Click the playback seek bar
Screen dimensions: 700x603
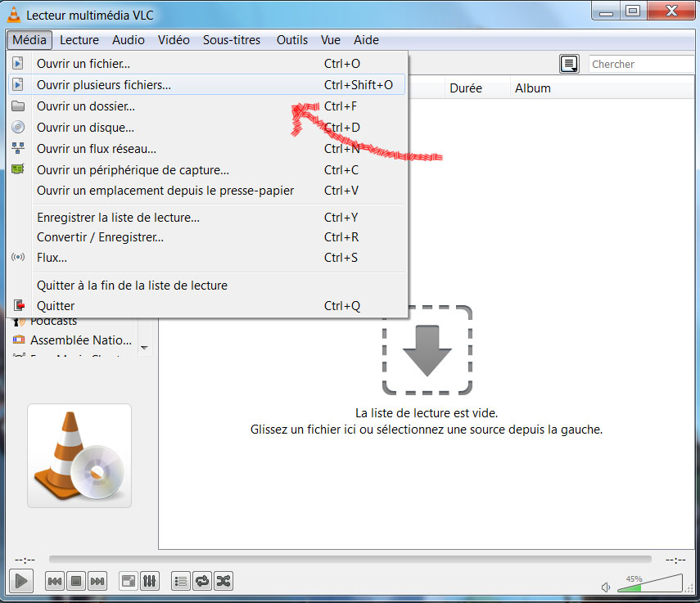[x=350, y=560]
